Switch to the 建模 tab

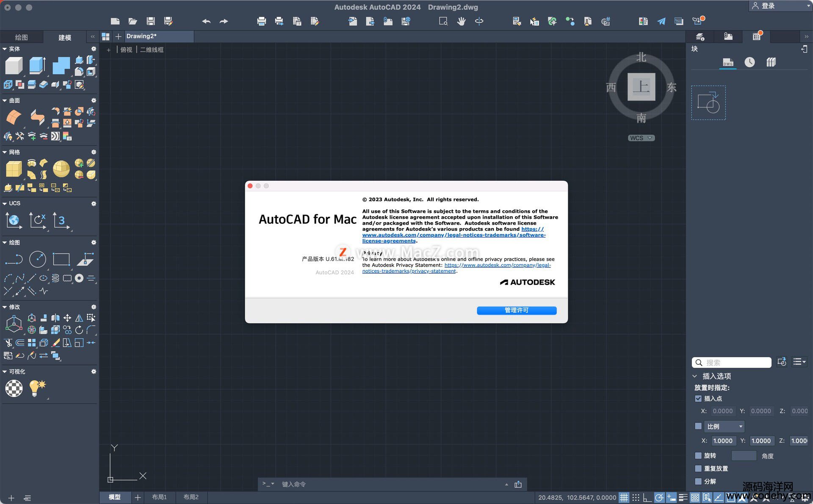coord(64,37)
